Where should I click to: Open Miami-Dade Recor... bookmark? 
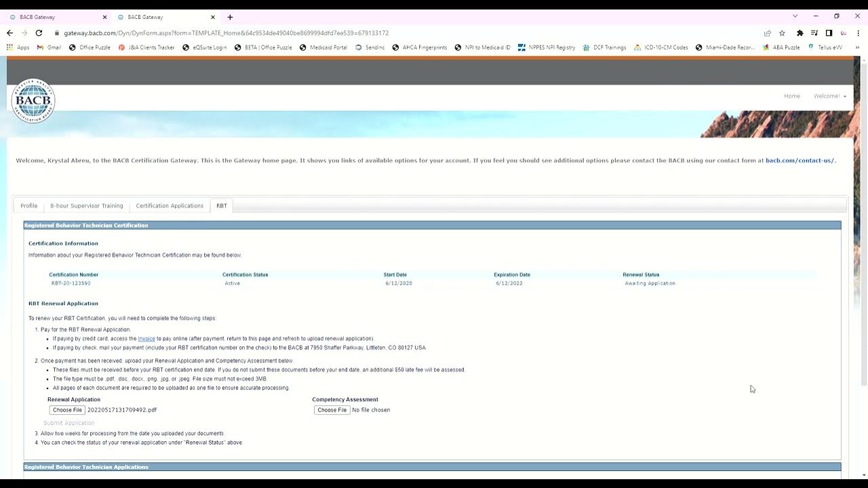(x=725, y=47)
